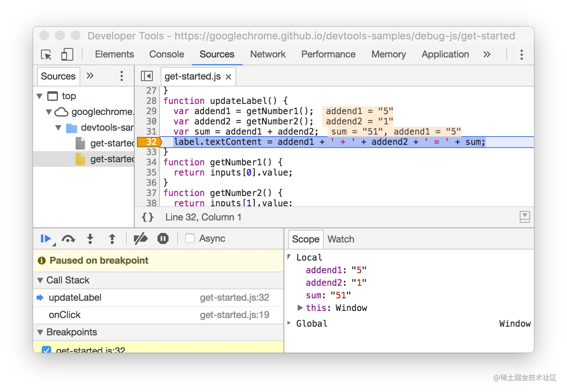Step over the next function call

coord(69,239)
